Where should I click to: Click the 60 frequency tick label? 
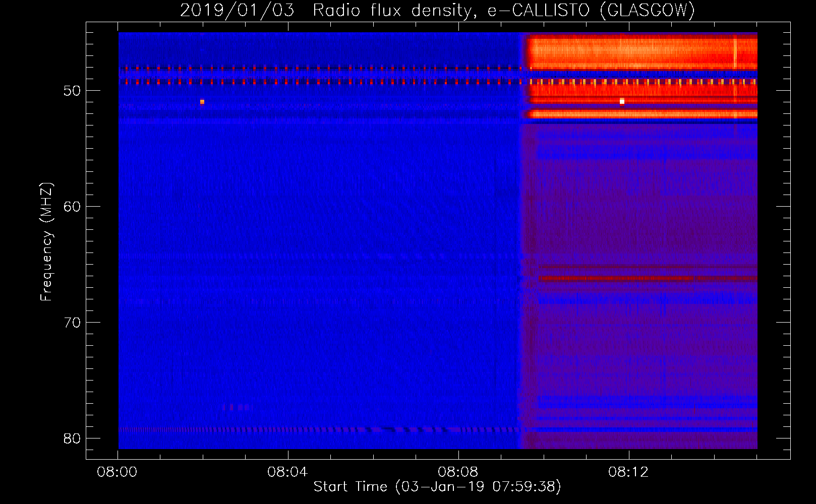tap(72, 207)
